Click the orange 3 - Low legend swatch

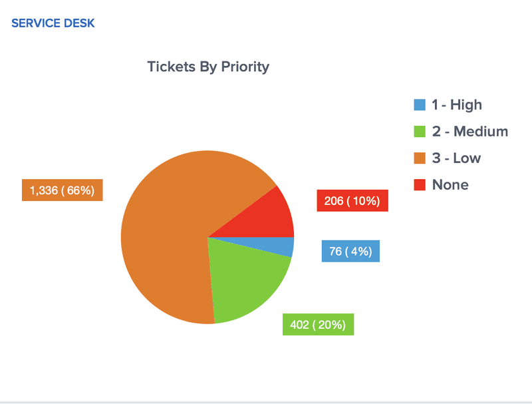click(420, 158)
